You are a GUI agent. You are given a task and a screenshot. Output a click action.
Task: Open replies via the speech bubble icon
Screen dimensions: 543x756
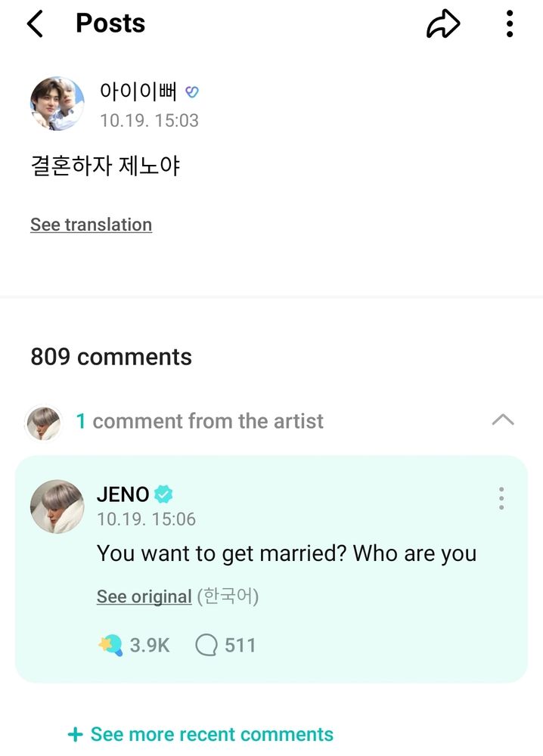(x=206, y=645)
